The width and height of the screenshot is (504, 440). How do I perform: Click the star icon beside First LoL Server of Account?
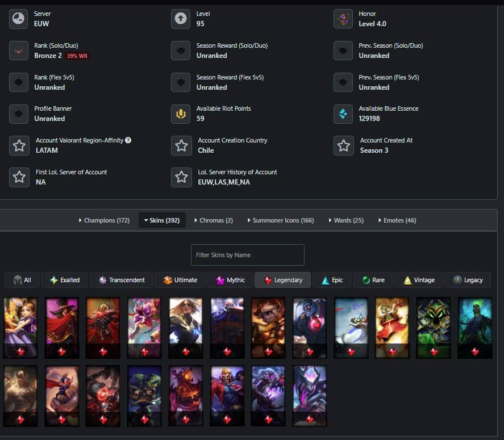[x=19, y=177]
